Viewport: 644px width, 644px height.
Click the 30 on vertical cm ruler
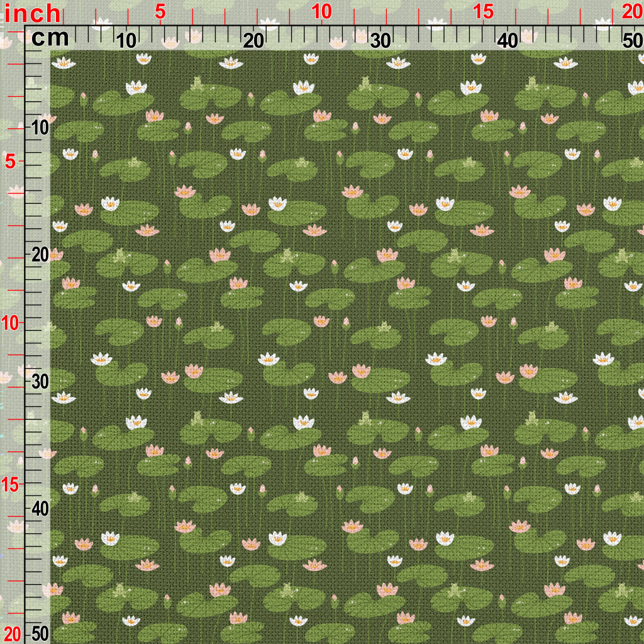pos(40,382)
